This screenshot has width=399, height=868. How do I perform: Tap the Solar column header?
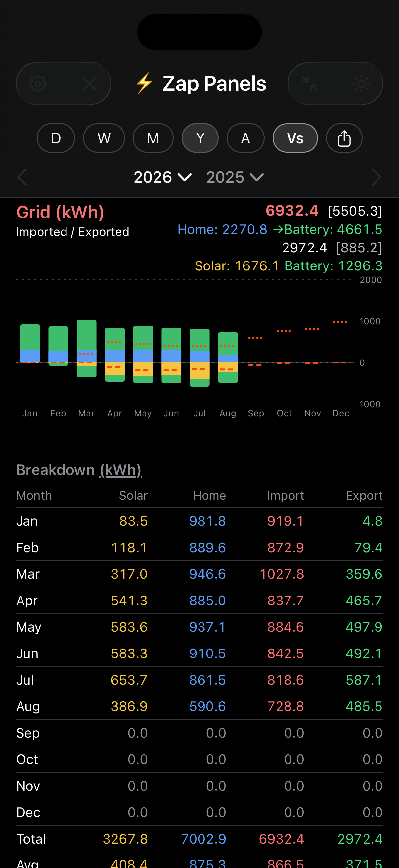click(133, 495)
